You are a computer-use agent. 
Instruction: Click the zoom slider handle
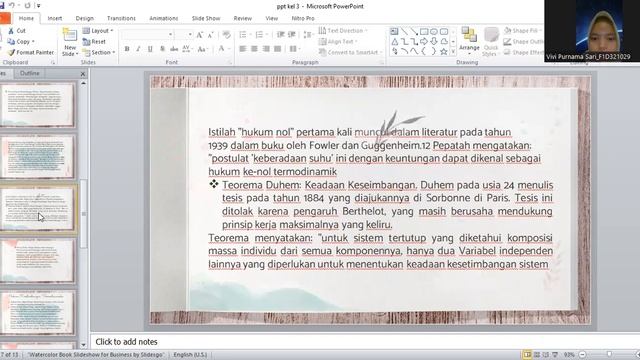click(x=609, y=355)
